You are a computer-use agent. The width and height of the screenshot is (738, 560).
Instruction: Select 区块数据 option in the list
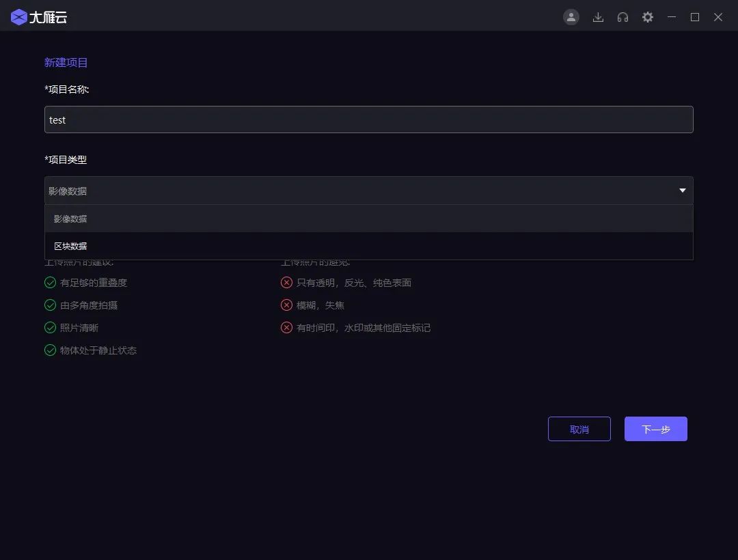pos(368,246)
